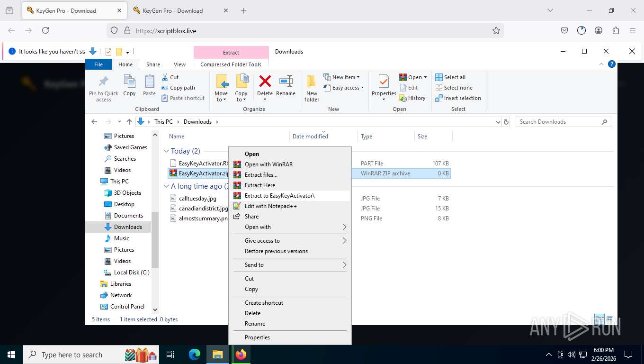Click Explorer Back navigation arrow
The image size is (644, 364).
pyautogui.click(x=94, y=122)
